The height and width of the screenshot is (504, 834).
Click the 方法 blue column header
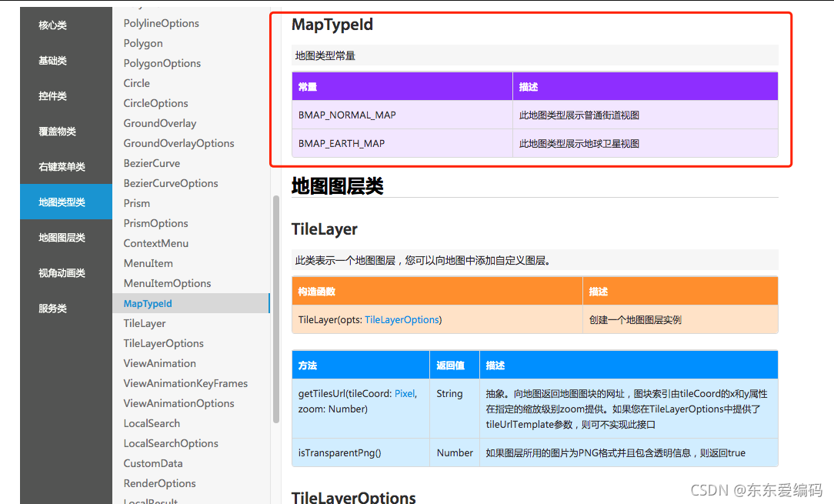coord(361,365)
